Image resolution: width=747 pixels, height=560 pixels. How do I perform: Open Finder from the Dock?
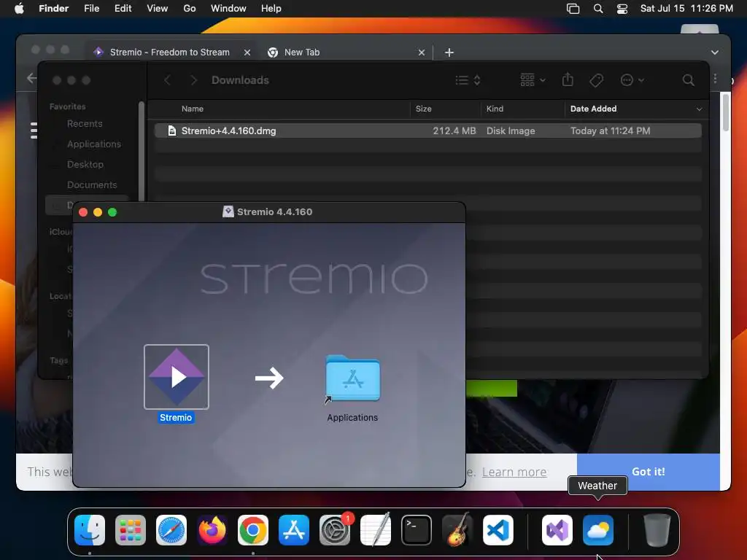point(90,529)
